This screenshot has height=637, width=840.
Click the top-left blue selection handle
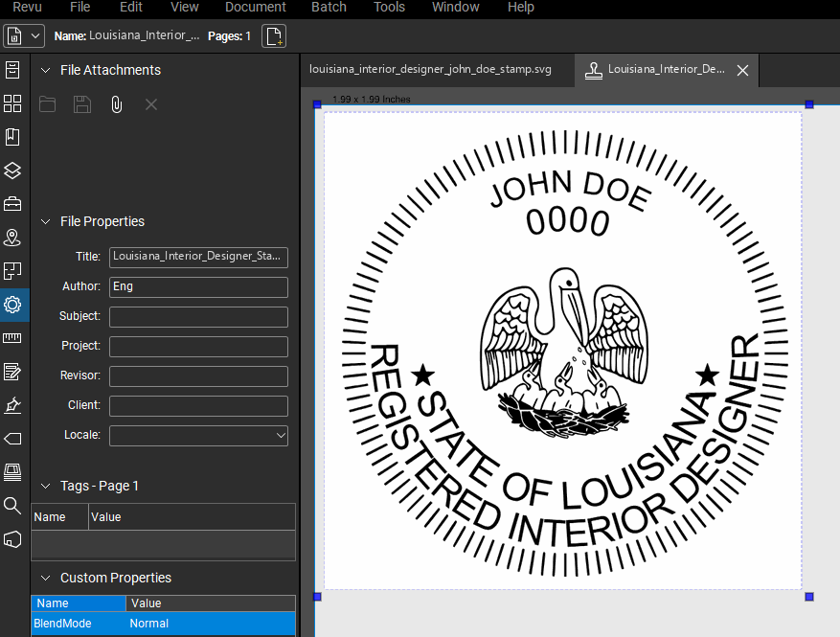tap(317, 104)
